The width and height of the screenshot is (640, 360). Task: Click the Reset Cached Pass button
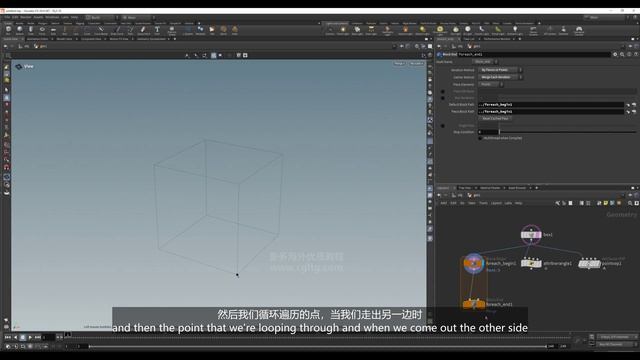[496, 118]
